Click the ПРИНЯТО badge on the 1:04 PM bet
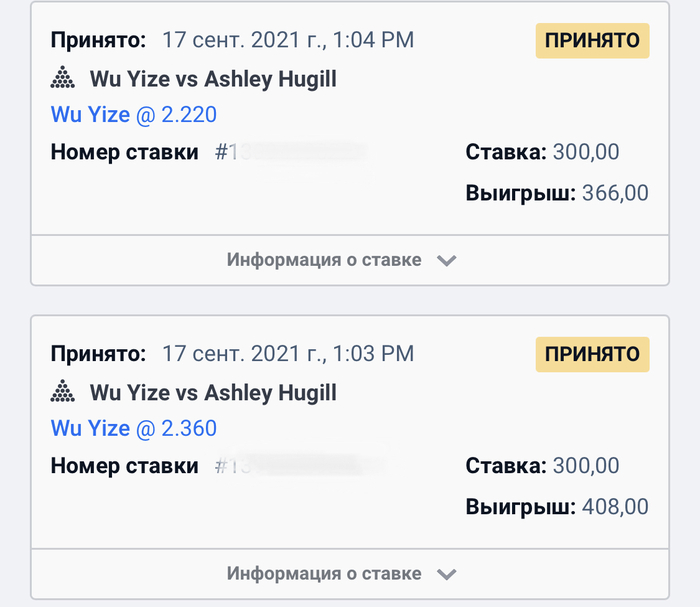Viewport: 700px width, 607px height. (593, 41)
